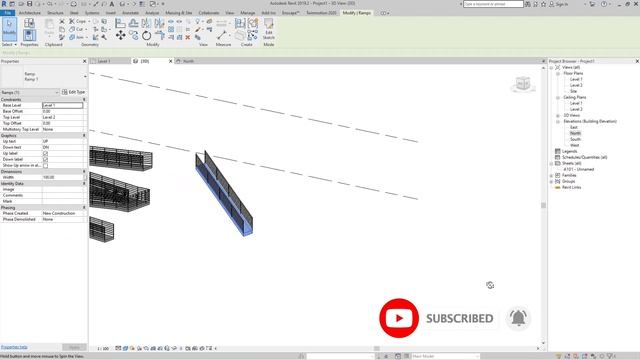Open the Annotate ribbon tab
This screenshot has height=360, width=640.
pos(131,13)
